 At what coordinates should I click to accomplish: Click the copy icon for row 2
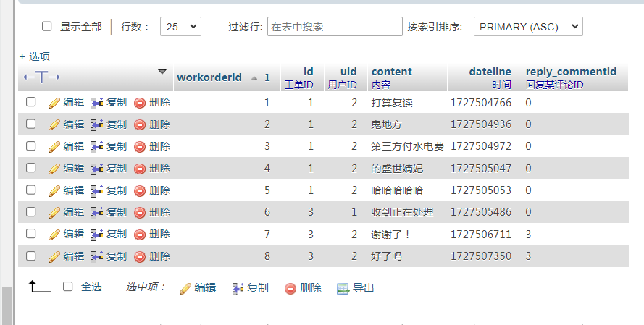96,124
